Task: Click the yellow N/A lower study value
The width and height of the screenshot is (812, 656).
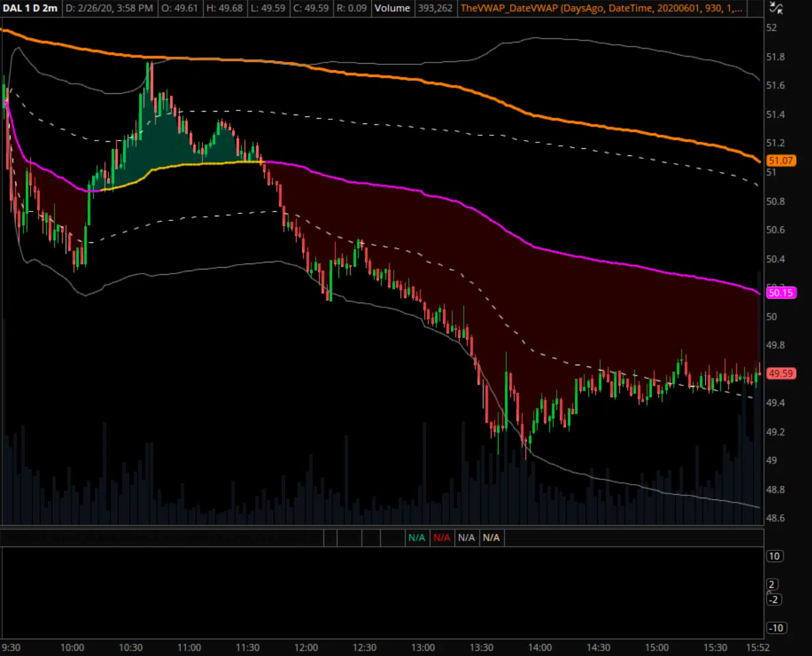Action: (491, 538)
